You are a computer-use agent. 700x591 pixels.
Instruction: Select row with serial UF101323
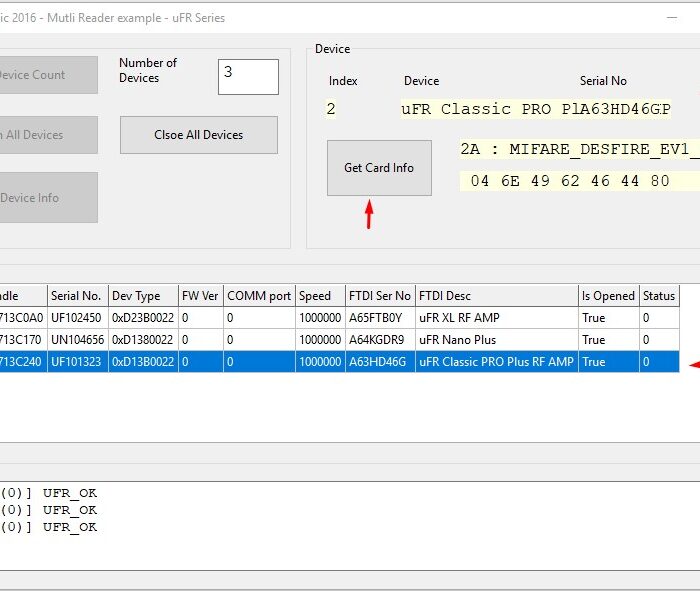tap(339, 362)
